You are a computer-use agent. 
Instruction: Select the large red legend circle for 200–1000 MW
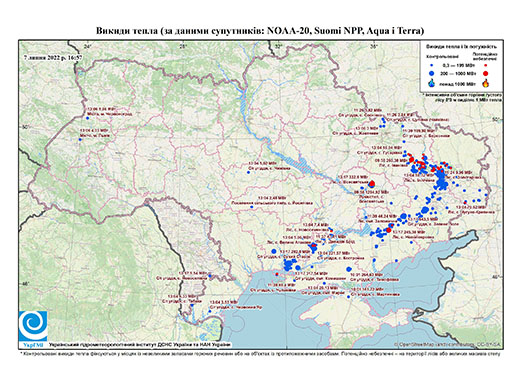[486, 73]
